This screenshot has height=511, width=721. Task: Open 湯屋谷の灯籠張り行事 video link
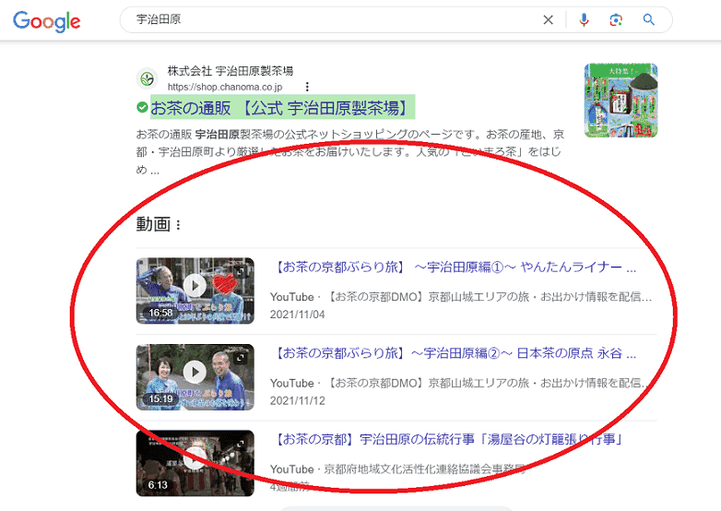coord(449,439)
